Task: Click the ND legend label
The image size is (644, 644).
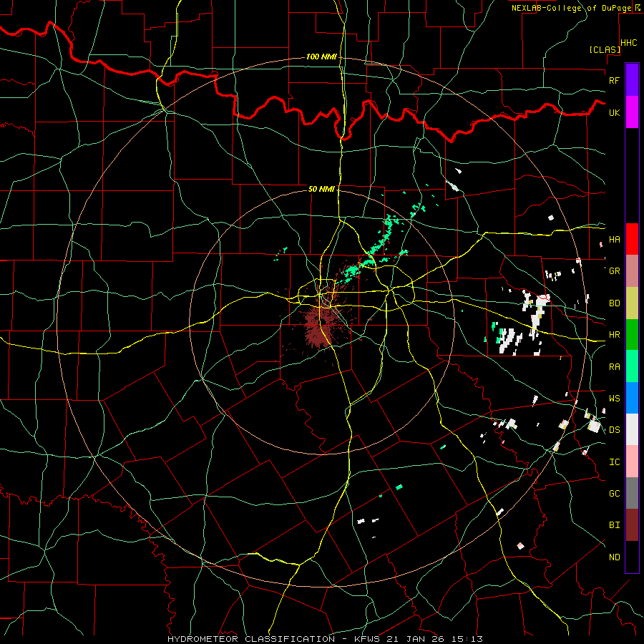Action: pyautogui.click(x=614, y=557)
